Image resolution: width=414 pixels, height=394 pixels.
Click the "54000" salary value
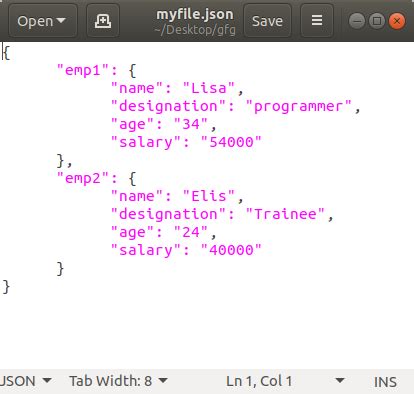231,142
